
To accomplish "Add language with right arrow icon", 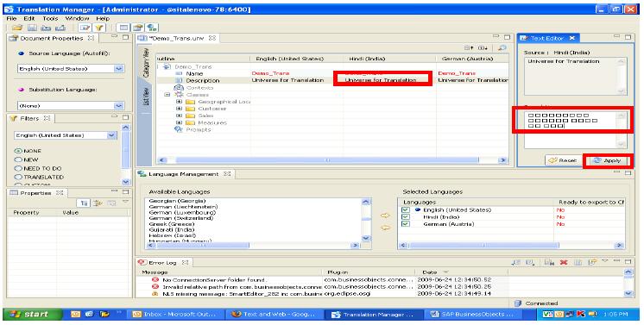I will [x=385, y=216].
